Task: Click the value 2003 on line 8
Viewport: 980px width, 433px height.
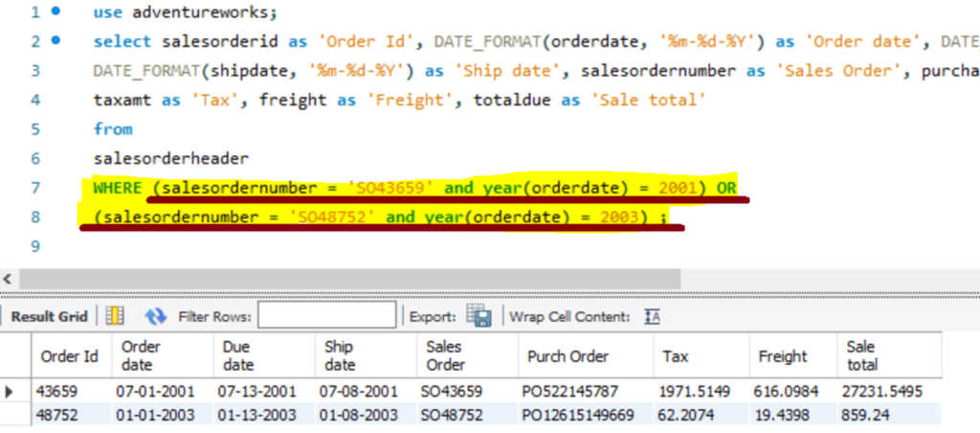Action: [619, 217]
